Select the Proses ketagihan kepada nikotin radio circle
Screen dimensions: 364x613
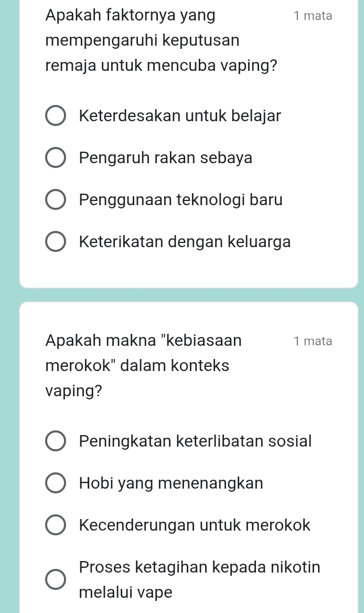pos(56,580)
